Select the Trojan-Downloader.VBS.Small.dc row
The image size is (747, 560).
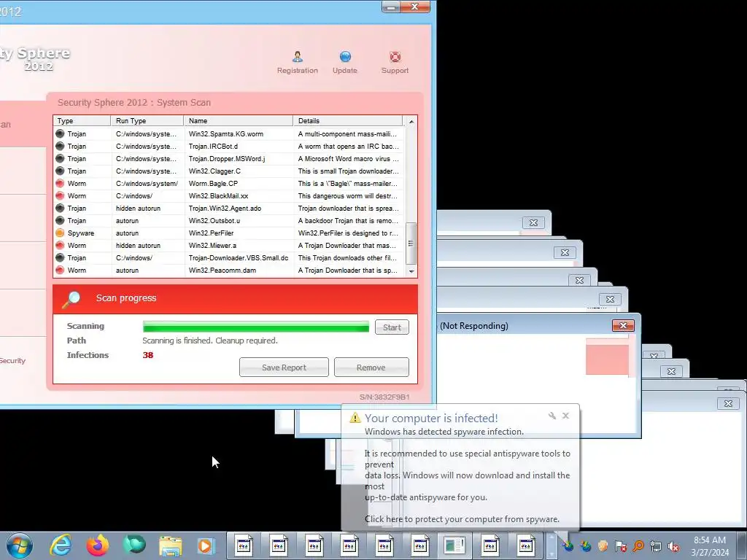[x=228, y=257]
